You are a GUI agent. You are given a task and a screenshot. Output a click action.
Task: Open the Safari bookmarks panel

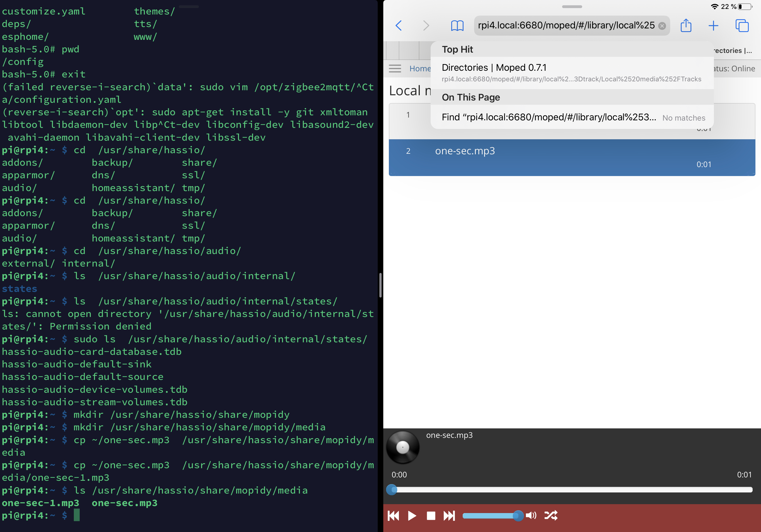pyautogui.click(x=458, y=26)
